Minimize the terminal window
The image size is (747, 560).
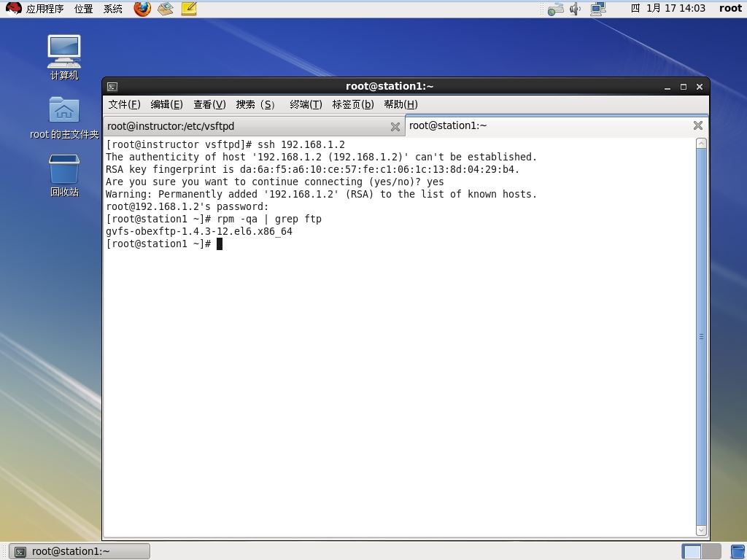[x=667, y=87]
